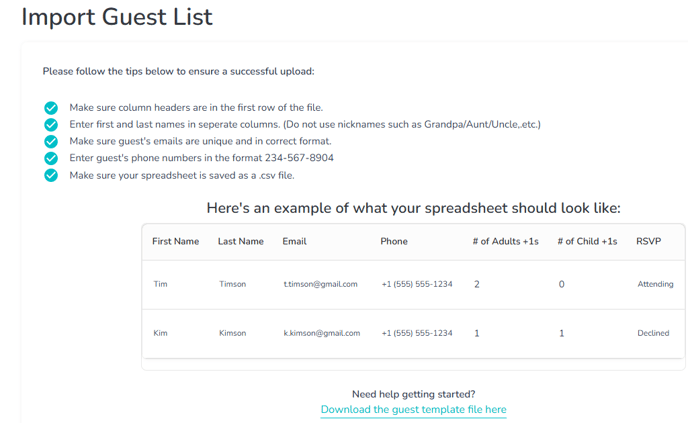
Task: Select the t.timson@gmail.com email cell
Action: click(321, 284)
